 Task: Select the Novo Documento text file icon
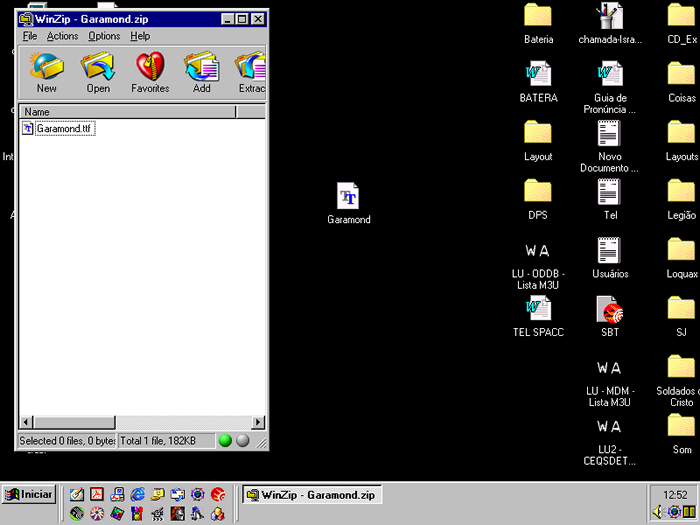[609, 146]
